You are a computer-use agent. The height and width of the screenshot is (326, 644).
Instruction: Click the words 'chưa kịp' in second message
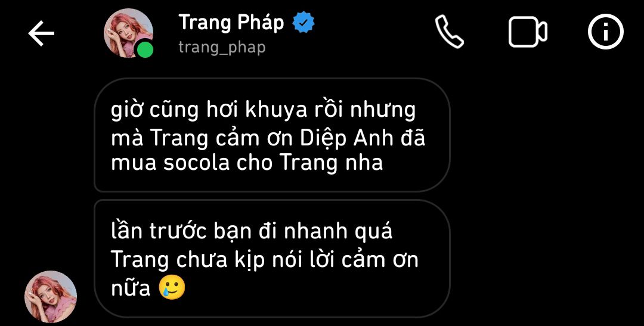pos(218,260)
